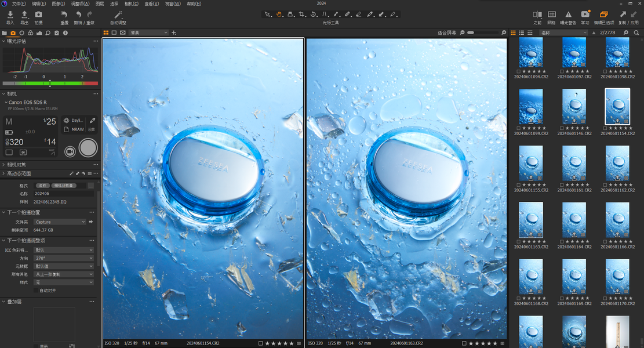Open the library folder tool tab
Viewport: 644px width, 348px height.
[x=5, y=33]
